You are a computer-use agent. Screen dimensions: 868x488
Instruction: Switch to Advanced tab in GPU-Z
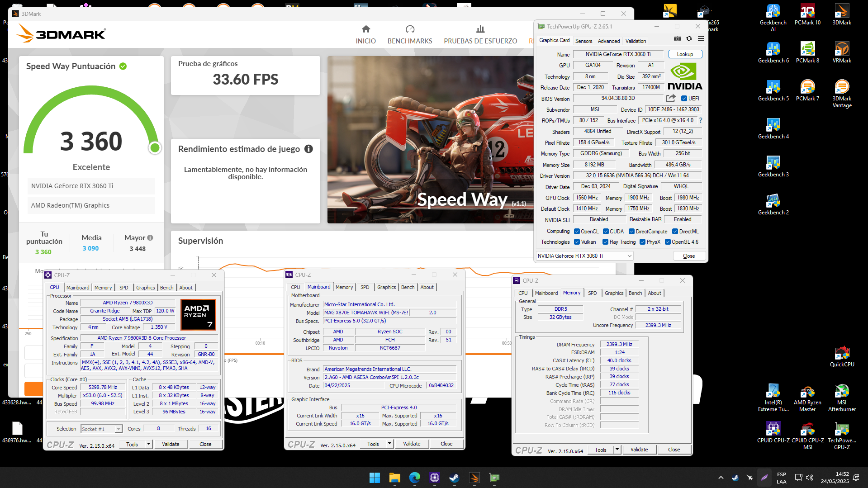coord(609,41)
